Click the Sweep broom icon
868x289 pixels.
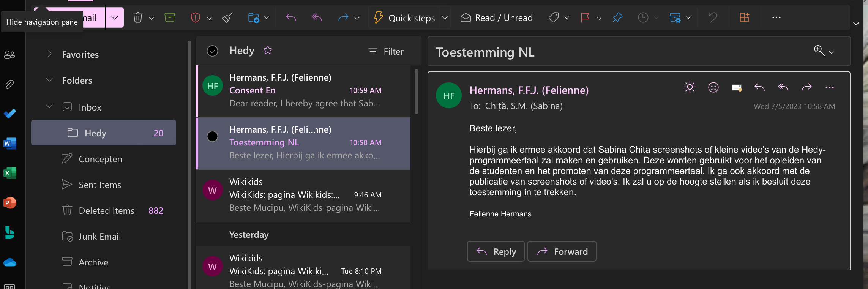[227, 17]
